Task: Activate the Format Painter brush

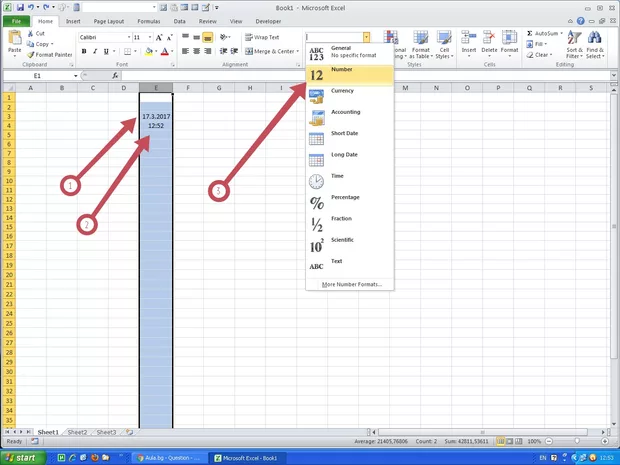Action: click(x=31, y=55)
